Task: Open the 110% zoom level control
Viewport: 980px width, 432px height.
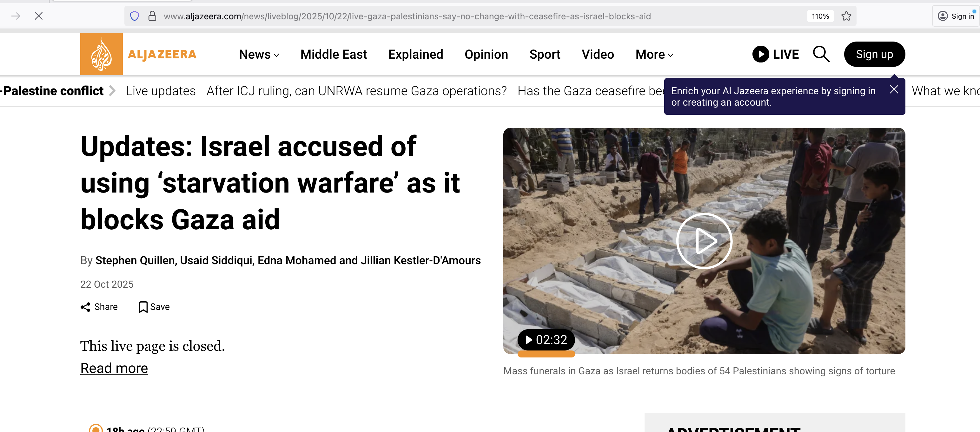Action: pyautogui.click(x=820, y=16)
